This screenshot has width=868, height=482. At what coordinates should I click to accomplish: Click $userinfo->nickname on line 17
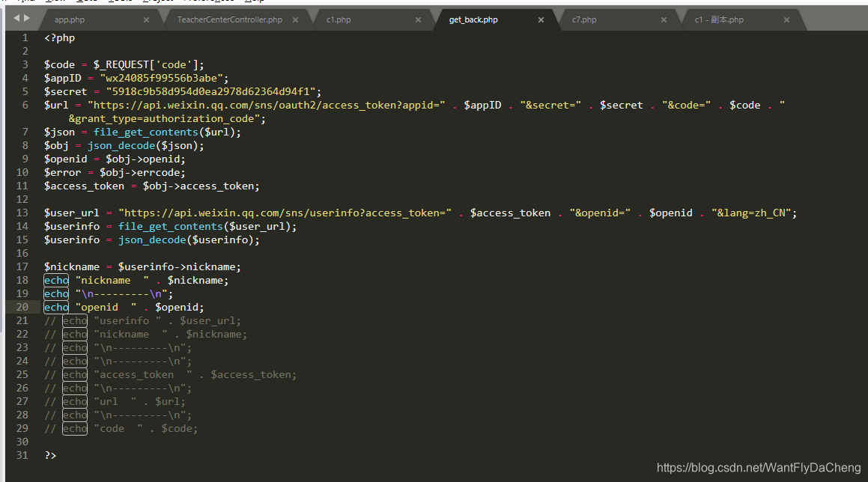(177, 267)
